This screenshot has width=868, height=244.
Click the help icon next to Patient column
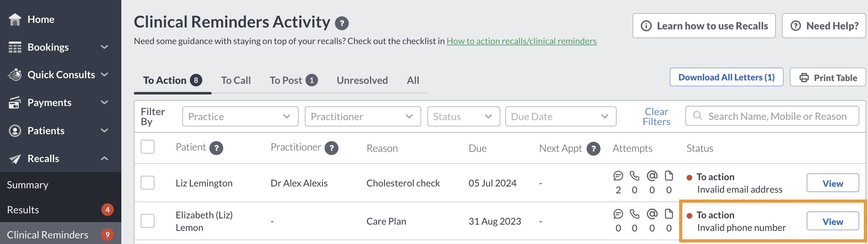[x=216, y=148]
